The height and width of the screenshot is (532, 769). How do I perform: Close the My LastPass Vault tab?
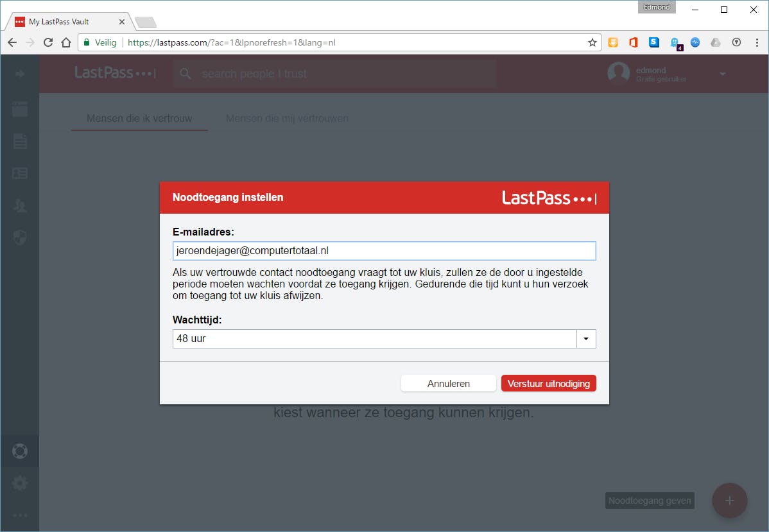click(x=121, y=22)
